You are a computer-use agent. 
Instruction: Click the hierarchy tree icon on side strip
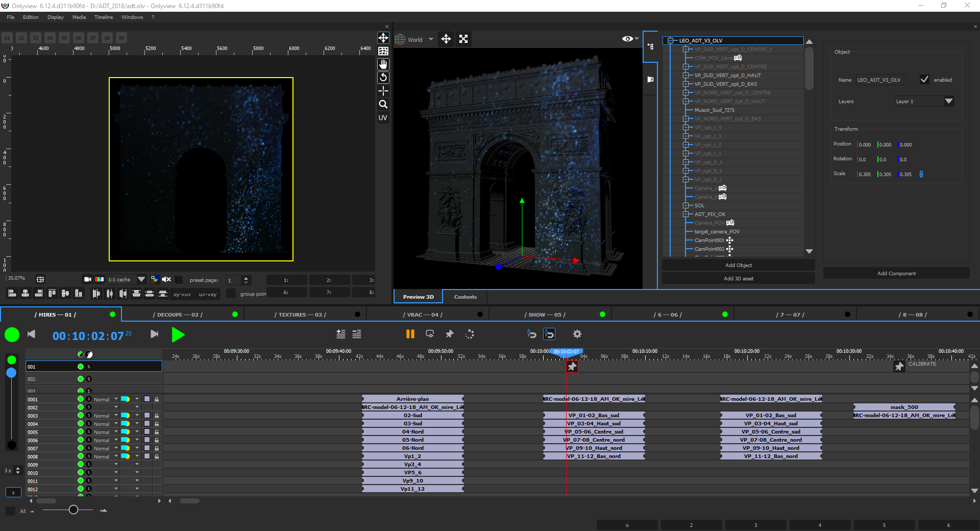(x=650, y=46)
